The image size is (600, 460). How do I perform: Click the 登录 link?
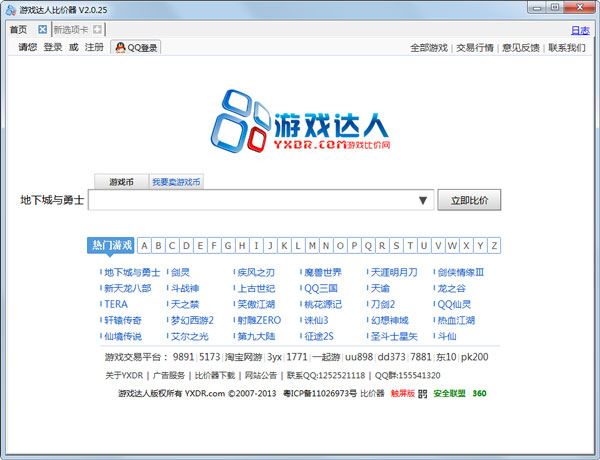point(53,47)
